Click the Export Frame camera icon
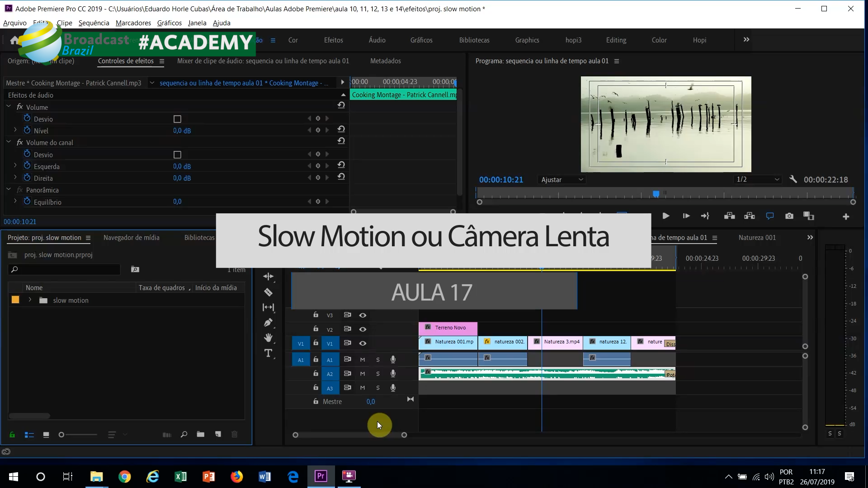Screen dimensions: 868x488 (789, 216)
